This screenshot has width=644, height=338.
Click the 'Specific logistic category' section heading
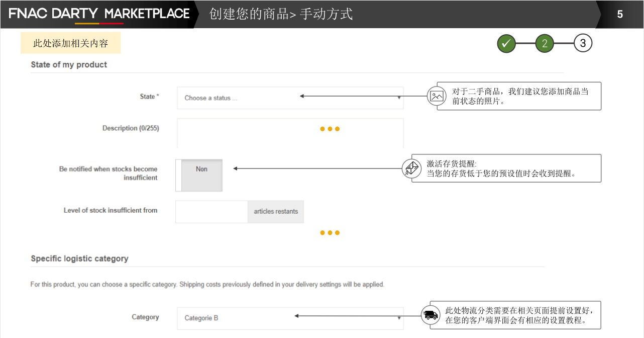(x=79, y=259)
